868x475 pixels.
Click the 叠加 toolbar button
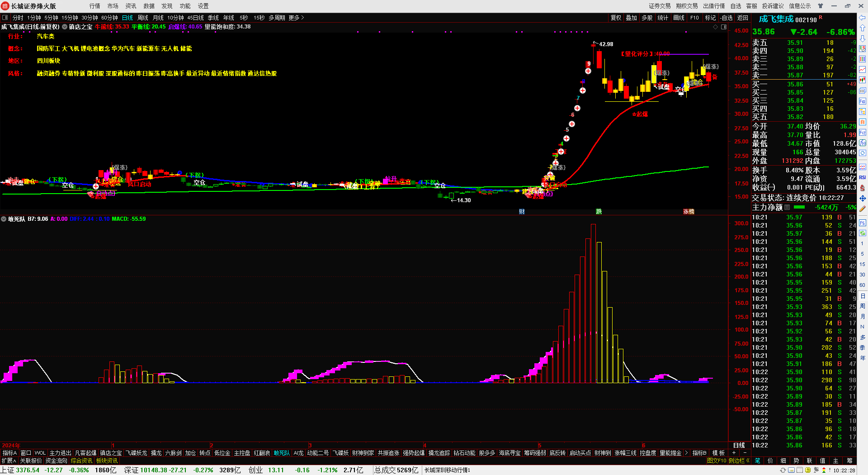pyautogui.click(x=632, y=18)
